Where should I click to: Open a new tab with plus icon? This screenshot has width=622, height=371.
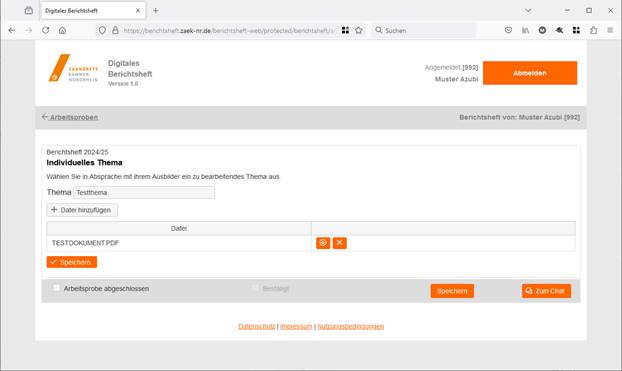(x=156, y=11)
